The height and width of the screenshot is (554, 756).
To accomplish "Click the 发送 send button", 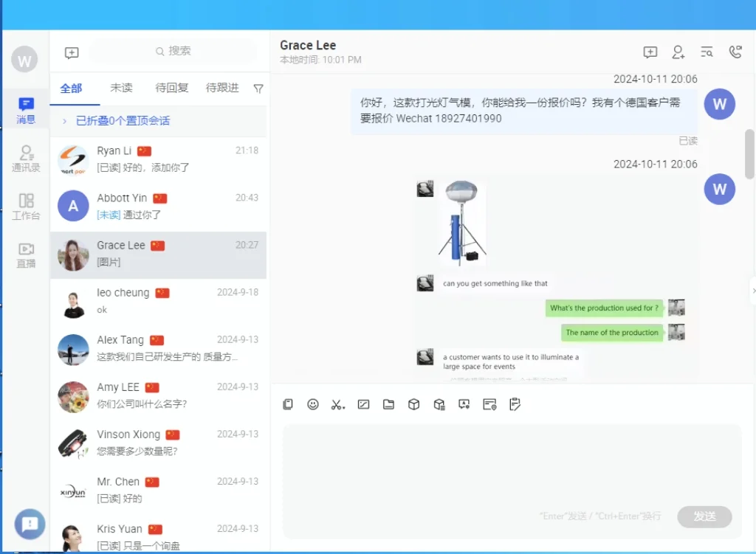I will pos(704,516).
